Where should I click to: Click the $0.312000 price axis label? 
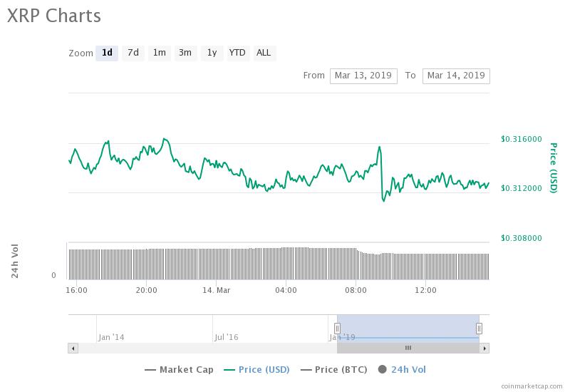pyautogui.click(x=522, y=188)
